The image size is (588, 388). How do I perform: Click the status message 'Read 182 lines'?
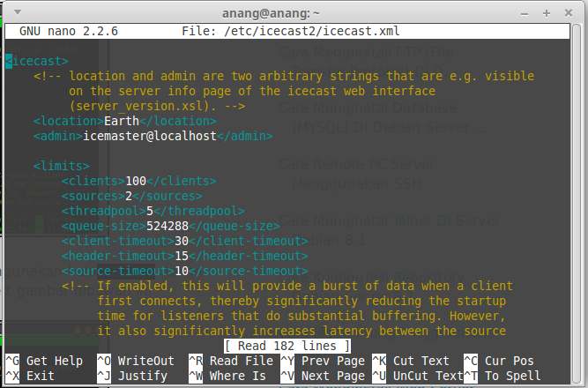(287, 346)
